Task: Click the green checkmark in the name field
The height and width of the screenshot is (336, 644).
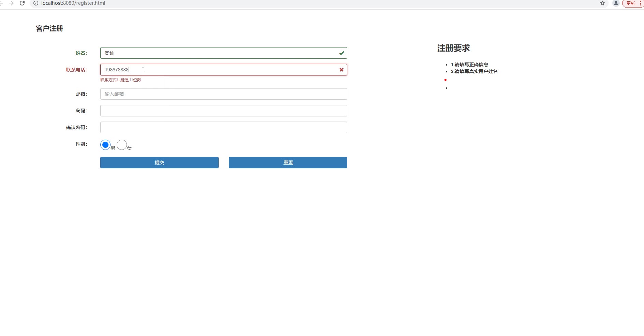Action: point(341,53)
